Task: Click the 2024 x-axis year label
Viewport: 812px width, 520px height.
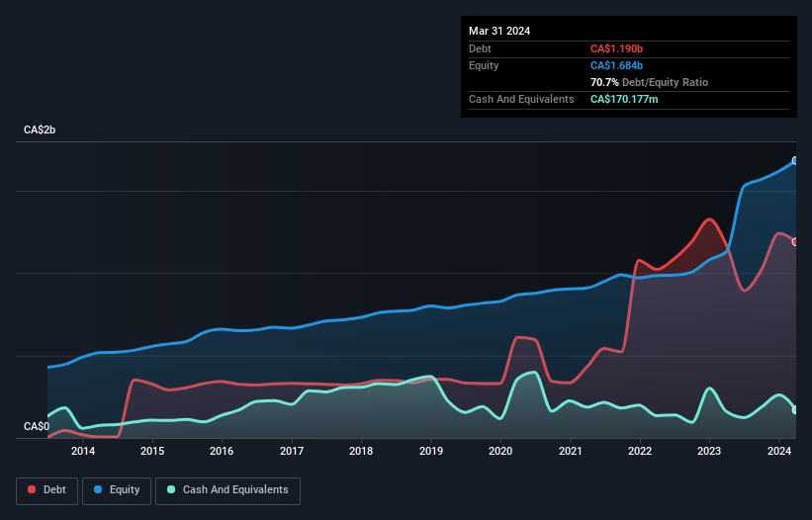Action: click(x=779, y=452)
